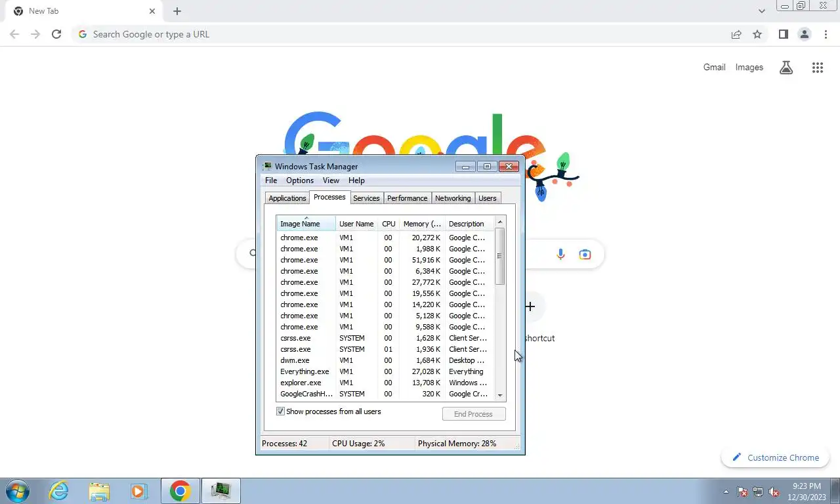840x504 pixels.
Task: Click the add shortcut plus icon
Action: [530, 306]
